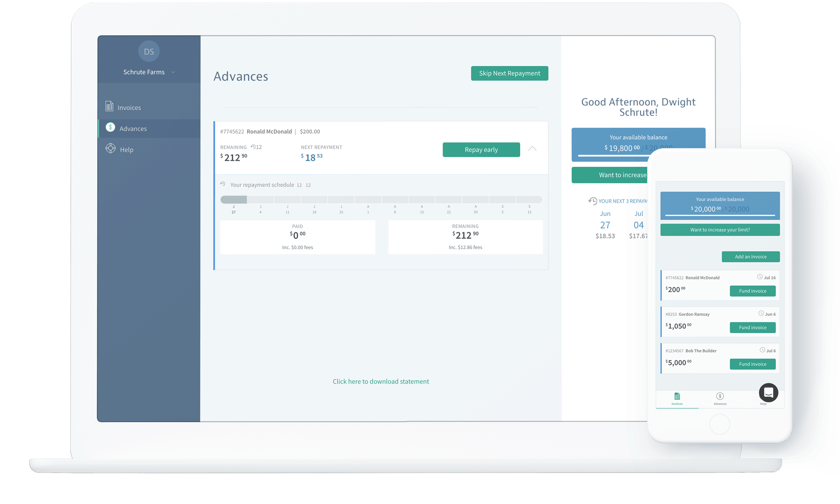Viewport: 840px width, 504px height.
Task: Click the Repay early button
Action: 480,150
